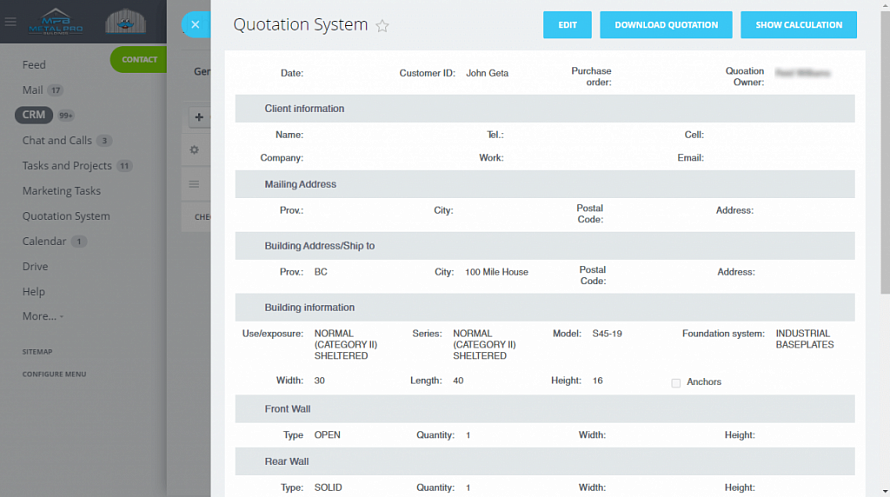Expand the More... menu in the sidebar
Image resolution: width=890 pixels, height=497 pixels.
[42, 316]
